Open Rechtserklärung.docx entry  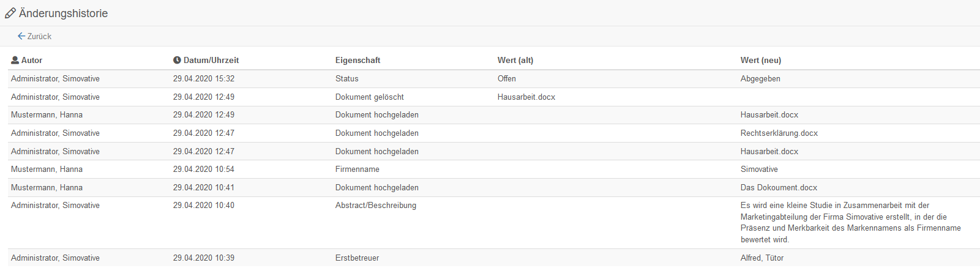(x=779, y=133)
